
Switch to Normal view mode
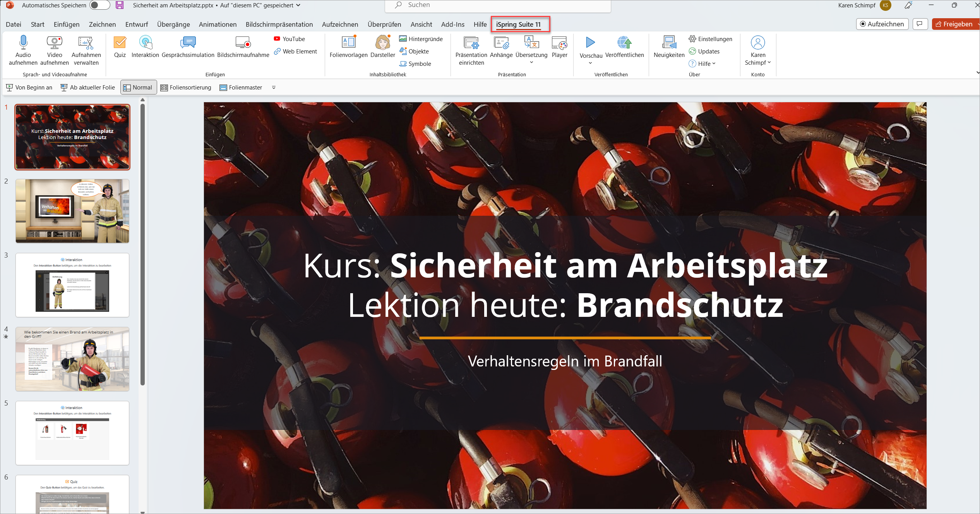pyautogui.click(x=138, y=88)
